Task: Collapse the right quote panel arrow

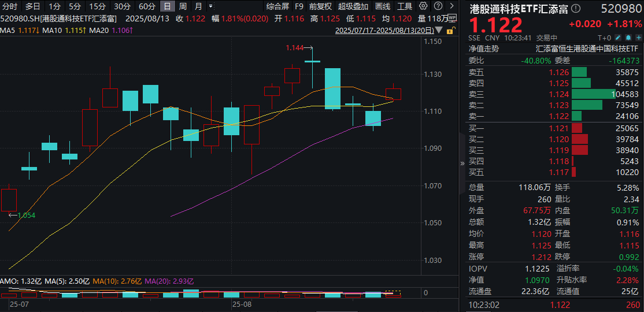Action: tap(462, 164)
